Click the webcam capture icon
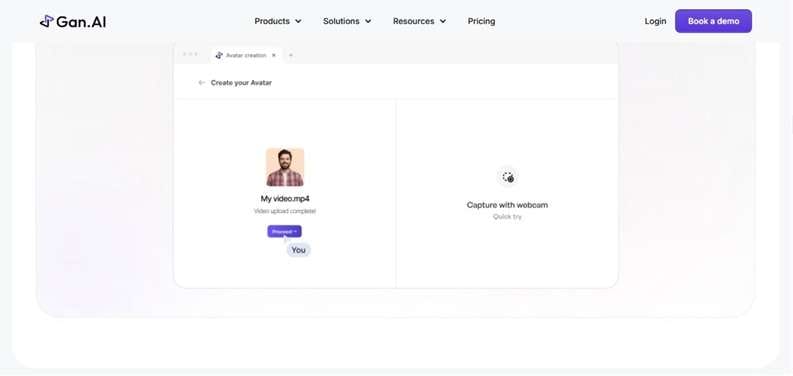Image resolution: width=793 pixels, height=376 pixels. [507, 177]
